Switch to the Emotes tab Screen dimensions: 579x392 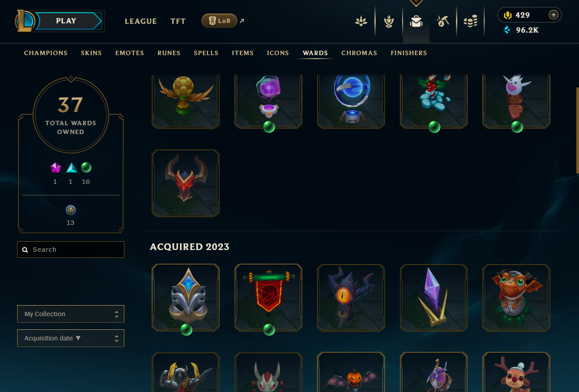click(130, 53)
